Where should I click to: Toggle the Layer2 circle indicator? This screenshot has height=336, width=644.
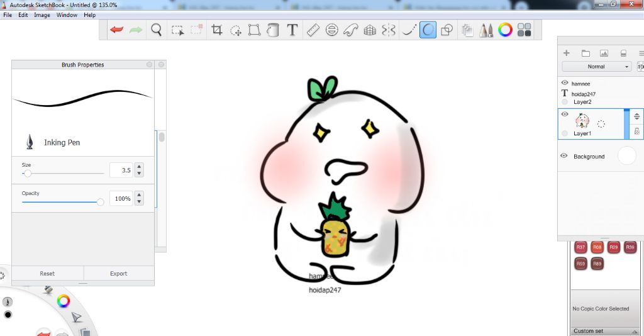pos(565,102)
